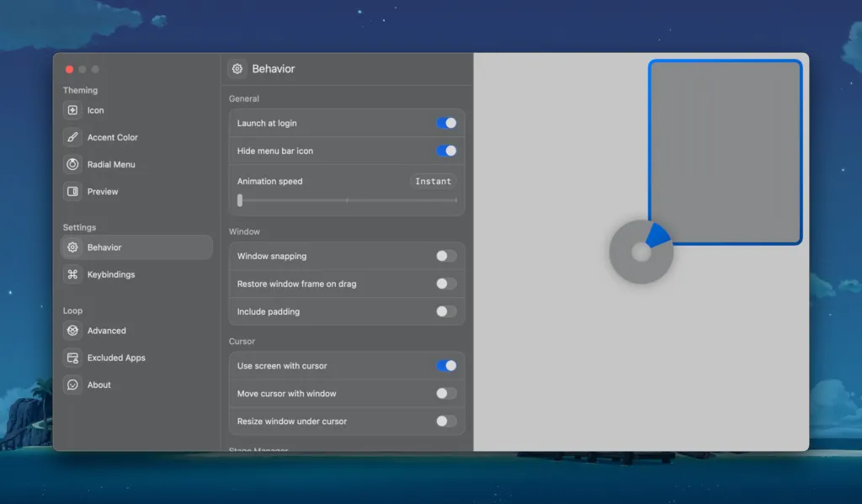This screenshot has width=862, height=504.
Task: Select the Preview sidebar item
Action: click(136, 191)
